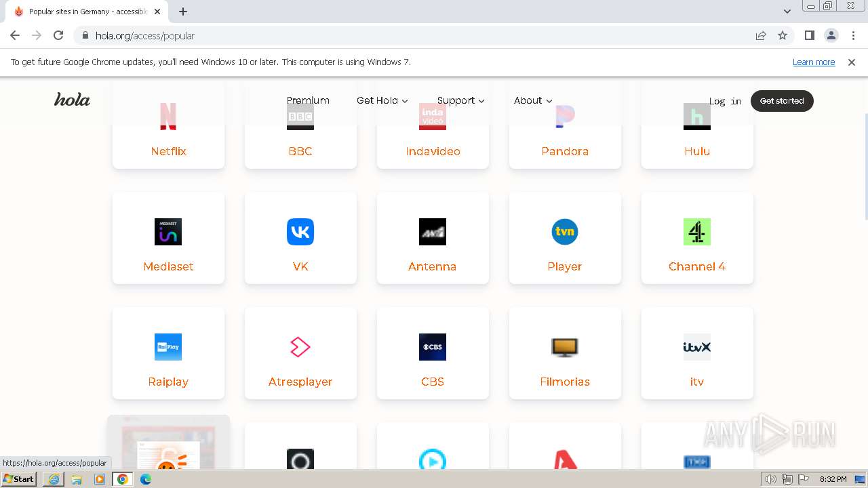Click the Pandora text link

(565, 151)
